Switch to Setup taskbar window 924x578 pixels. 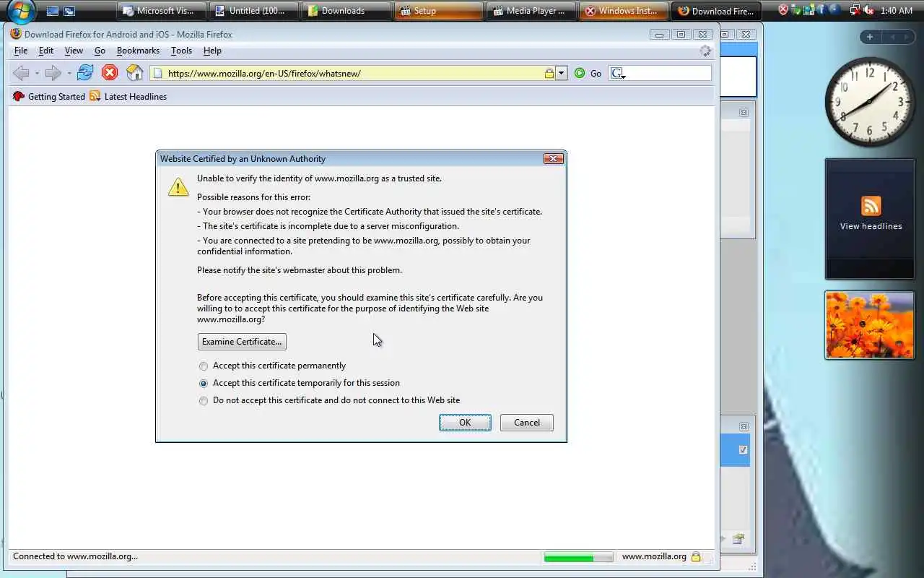coord(439,11)
